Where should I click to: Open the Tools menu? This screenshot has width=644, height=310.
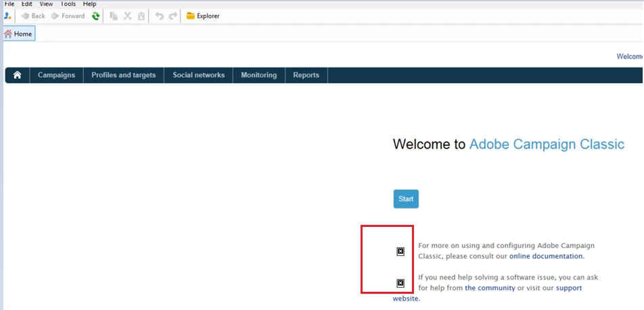68,4
